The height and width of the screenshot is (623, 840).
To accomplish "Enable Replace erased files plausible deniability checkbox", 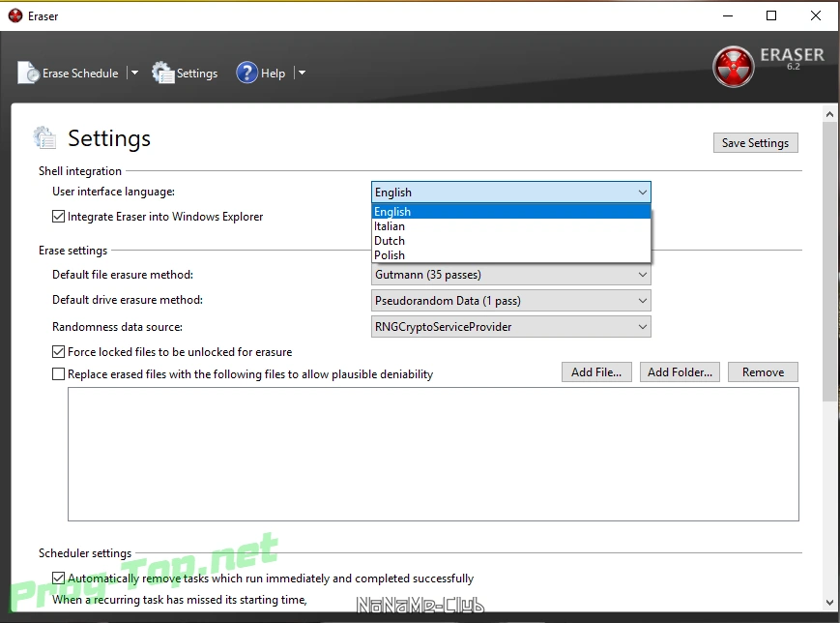I will pos(58,373).
